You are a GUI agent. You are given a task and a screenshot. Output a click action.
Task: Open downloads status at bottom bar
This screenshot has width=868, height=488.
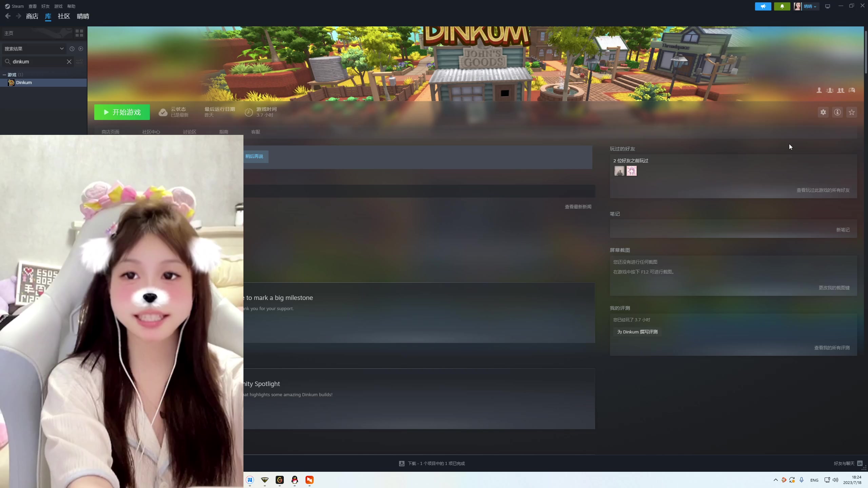432,463
